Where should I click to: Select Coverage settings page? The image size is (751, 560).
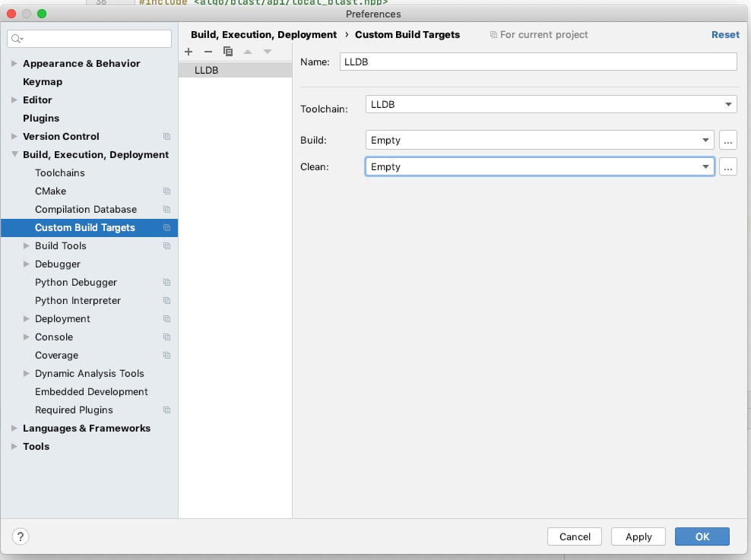point(56,355)
